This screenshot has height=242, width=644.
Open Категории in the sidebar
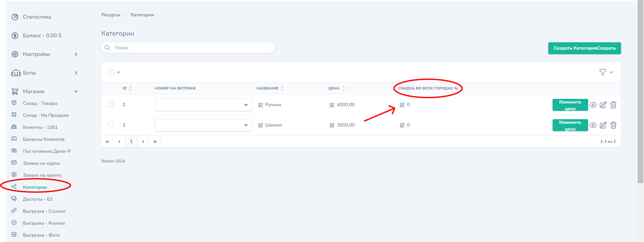click(x=35, y=187)
